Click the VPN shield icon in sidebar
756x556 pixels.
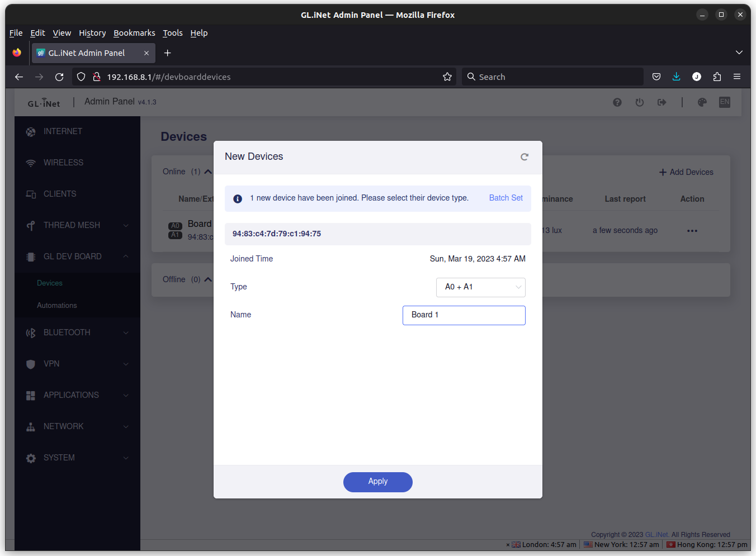point(31,364)
